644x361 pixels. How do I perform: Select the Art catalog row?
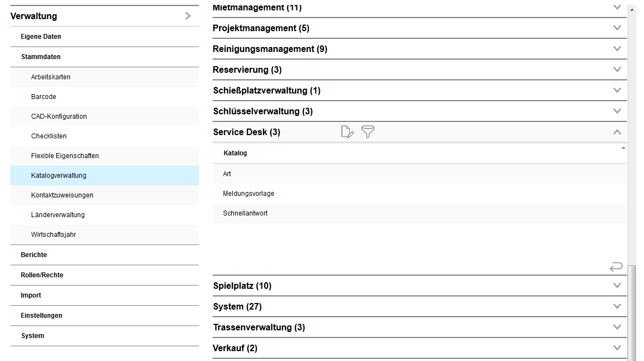pos(227,174)
